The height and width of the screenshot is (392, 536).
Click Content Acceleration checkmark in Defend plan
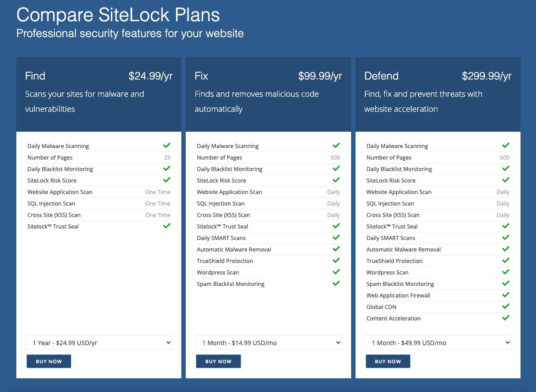(505, 318)
